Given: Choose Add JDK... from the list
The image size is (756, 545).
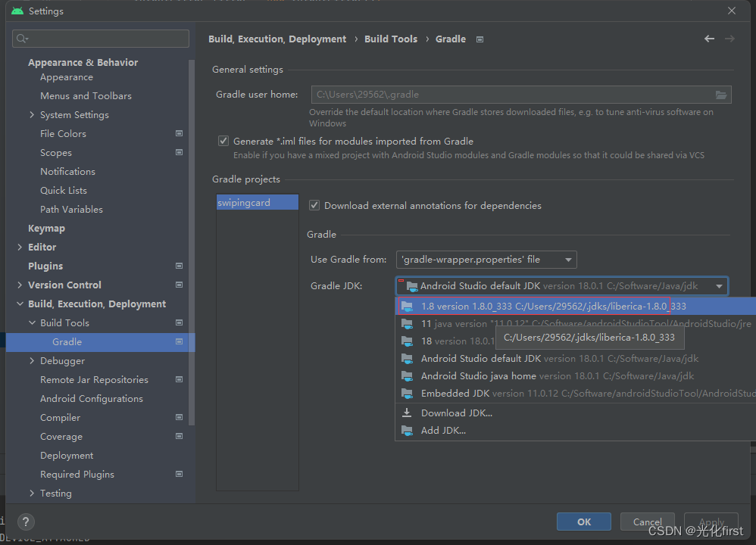Looking at the screenshot, I should click(x=575, y=430).
